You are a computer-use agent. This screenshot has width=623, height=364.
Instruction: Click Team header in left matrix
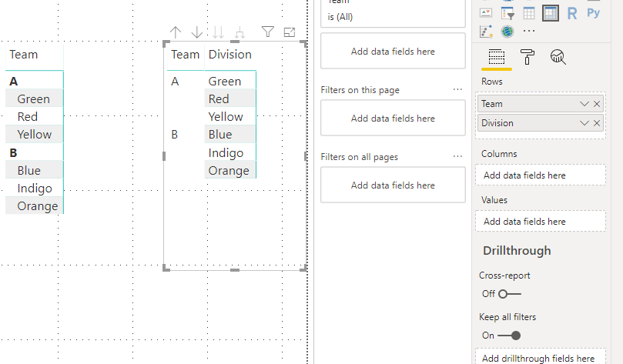point(24,55)
